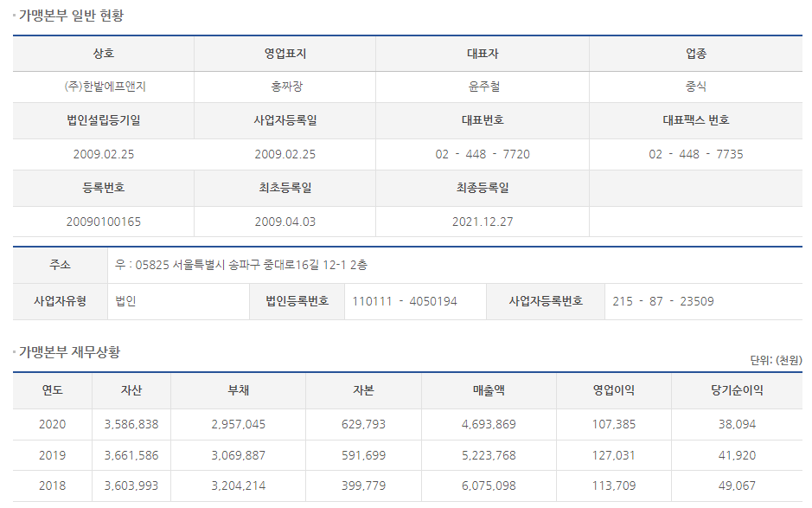The width and height of the screenshot is (812, 508).
Task: Select the company name (주)한밭에프앤지
Action: [105, 87]
